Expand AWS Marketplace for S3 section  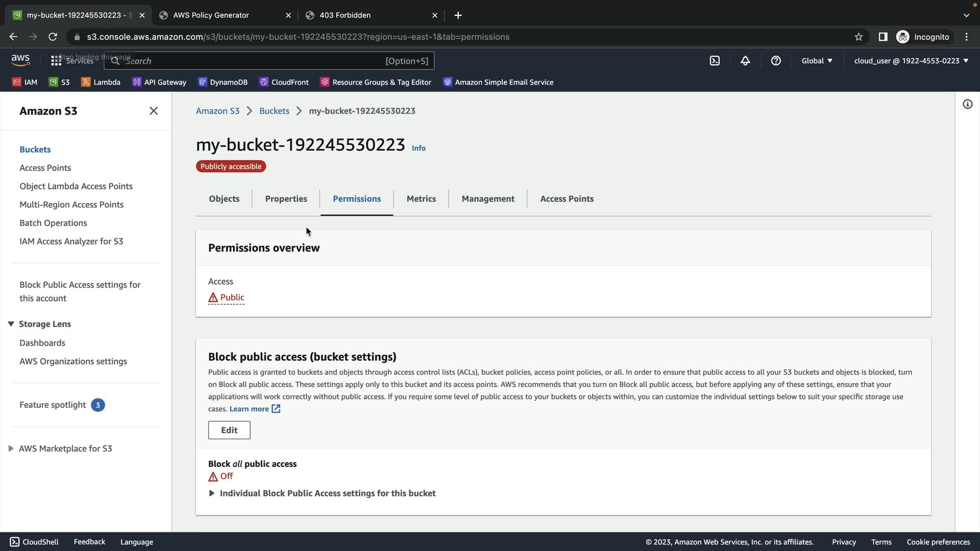coord(11,448)
